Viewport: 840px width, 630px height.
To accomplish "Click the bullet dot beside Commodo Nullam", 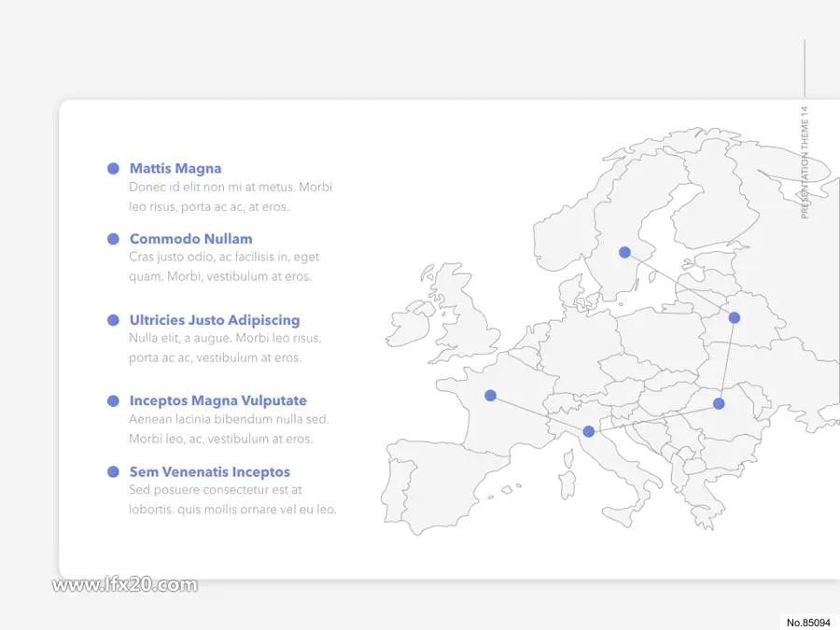I will pos(113,239).
